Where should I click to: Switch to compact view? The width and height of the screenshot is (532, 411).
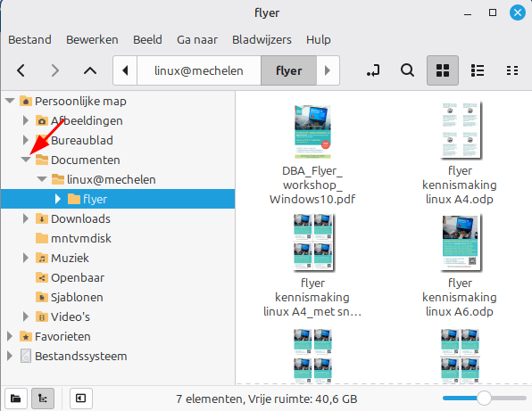512,70
